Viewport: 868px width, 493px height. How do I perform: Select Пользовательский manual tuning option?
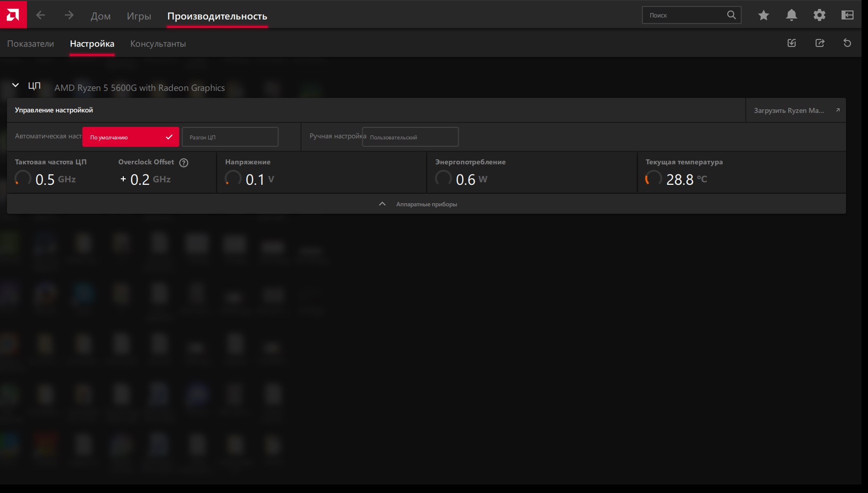[410, 137]
